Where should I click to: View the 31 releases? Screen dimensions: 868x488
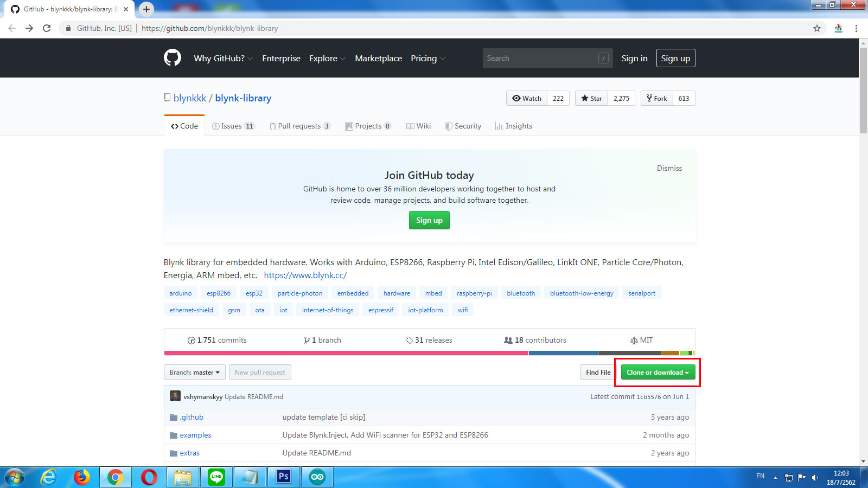tap(429, 340)
